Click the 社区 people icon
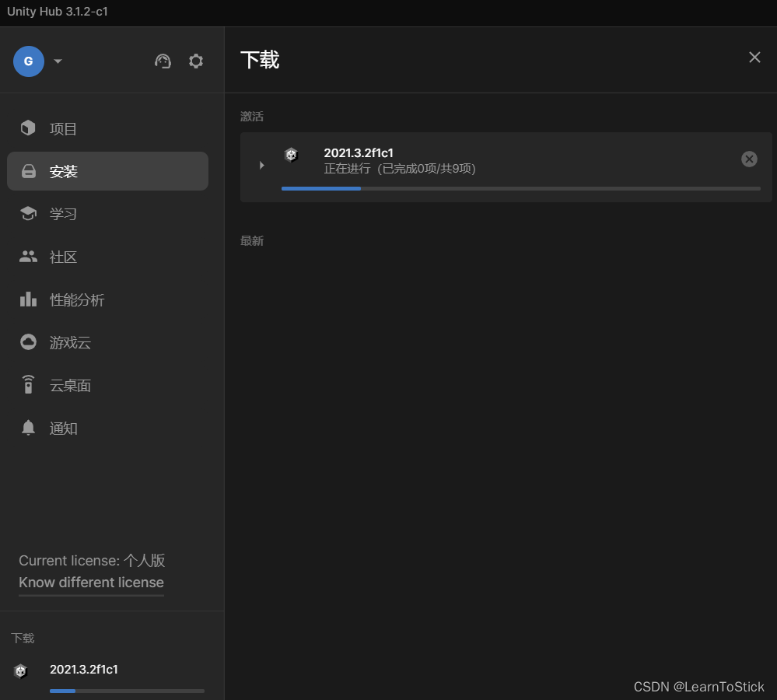The image size is (777, 700). pyautogui.click(x=28, y=256)
